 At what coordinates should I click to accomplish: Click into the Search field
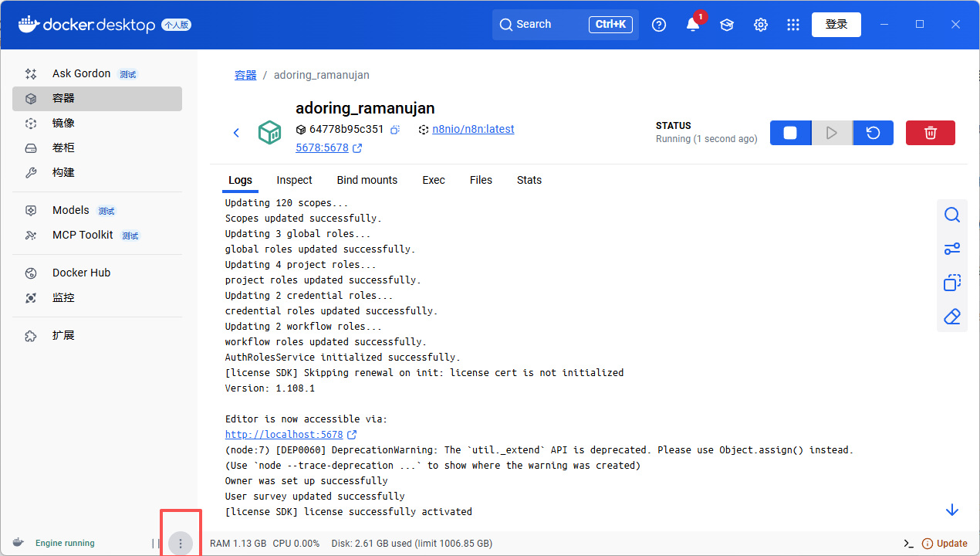coord(566,25)
